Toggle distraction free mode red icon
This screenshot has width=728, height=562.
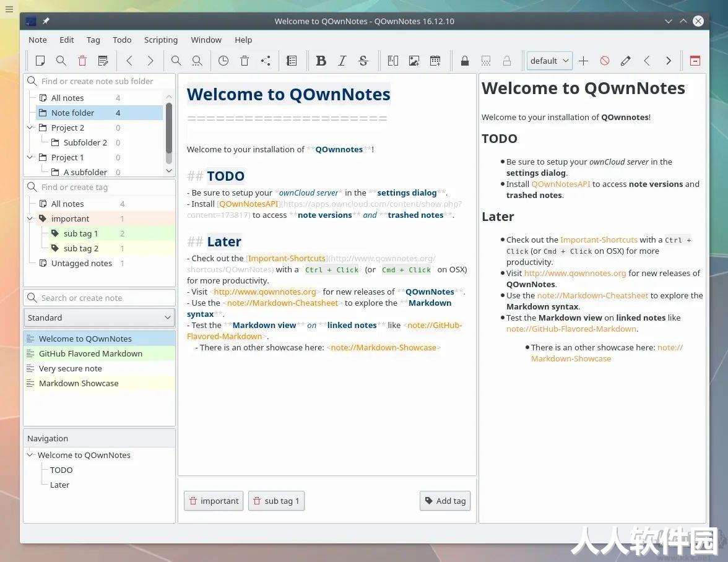point(695,61)
